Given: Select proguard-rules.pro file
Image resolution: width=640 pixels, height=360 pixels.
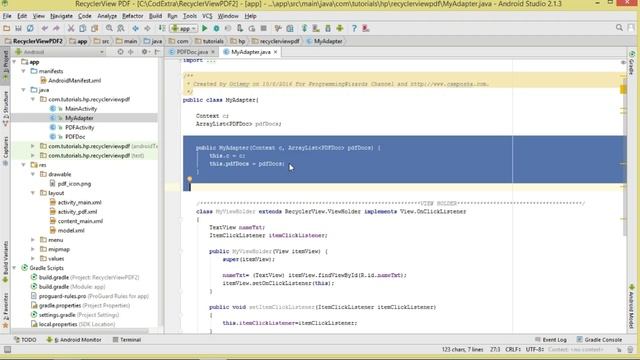Looking at the screenshot, I should pyautogui.click(x=62, y=296).
